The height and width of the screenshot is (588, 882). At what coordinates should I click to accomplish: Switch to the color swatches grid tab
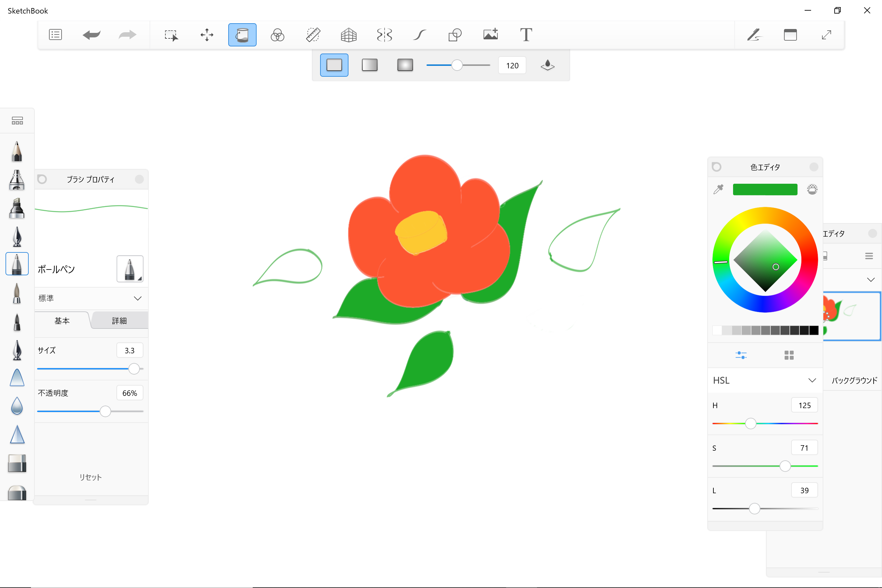(789, 355)
